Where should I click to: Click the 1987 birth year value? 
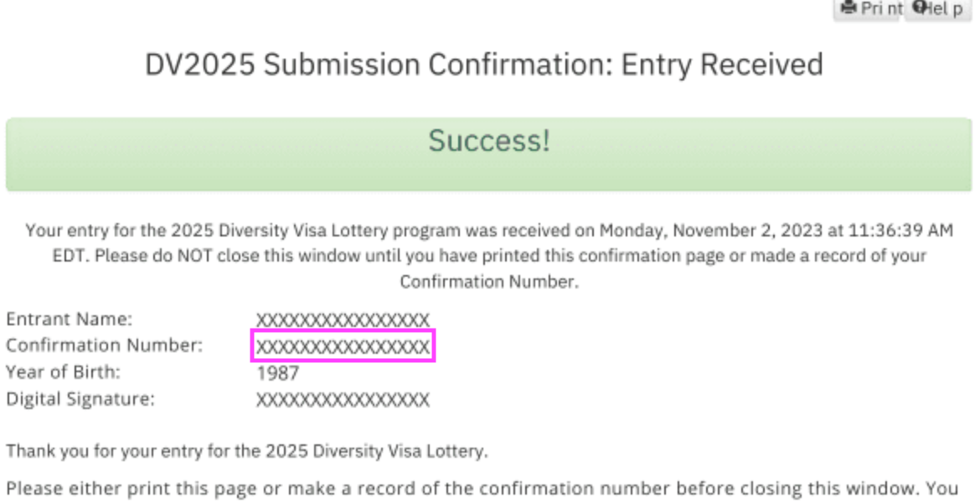(277, 374)
